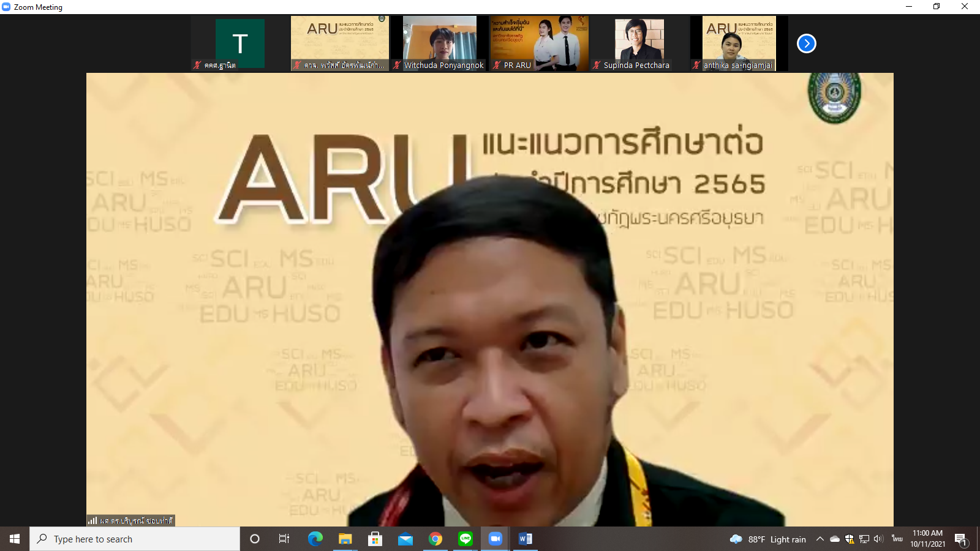Select the PR ARU participant thumbnail
Viewport: 980px width, 551px height.
539,43
